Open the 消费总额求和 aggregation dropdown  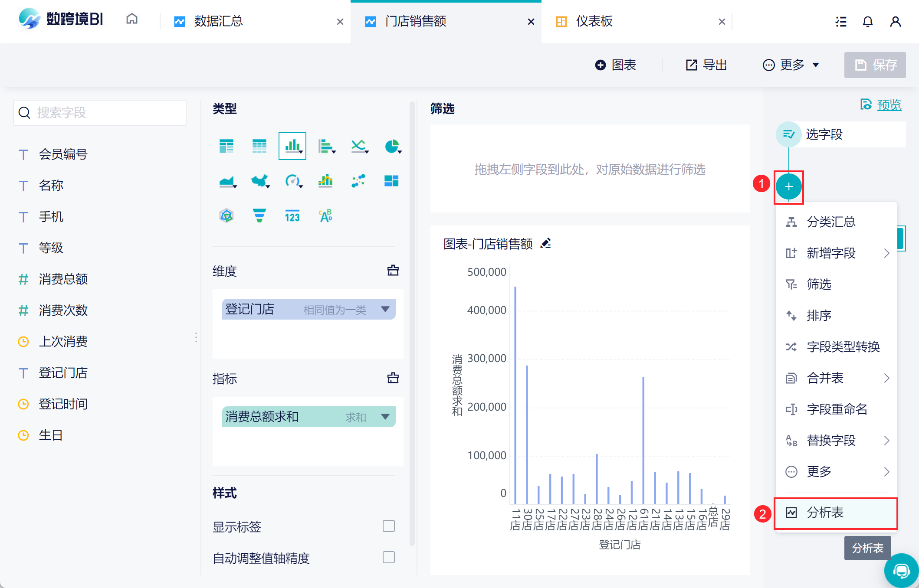pos(385,417)
